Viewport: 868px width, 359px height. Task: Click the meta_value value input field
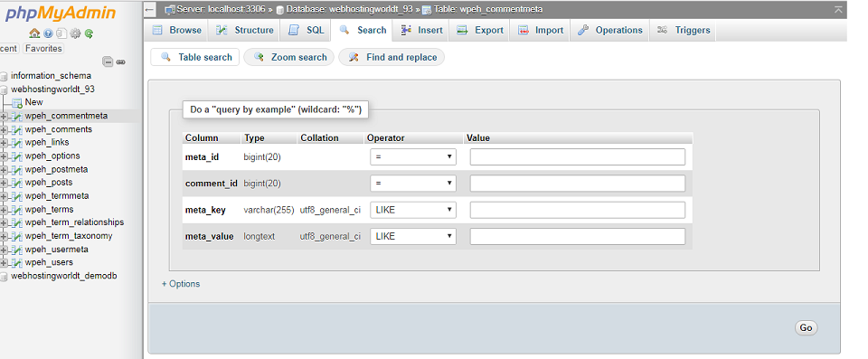578,237
